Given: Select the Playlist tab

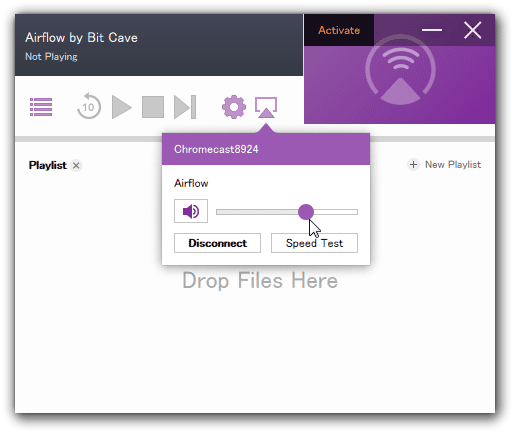Looking at the screenshot, I should click(48, 165).
